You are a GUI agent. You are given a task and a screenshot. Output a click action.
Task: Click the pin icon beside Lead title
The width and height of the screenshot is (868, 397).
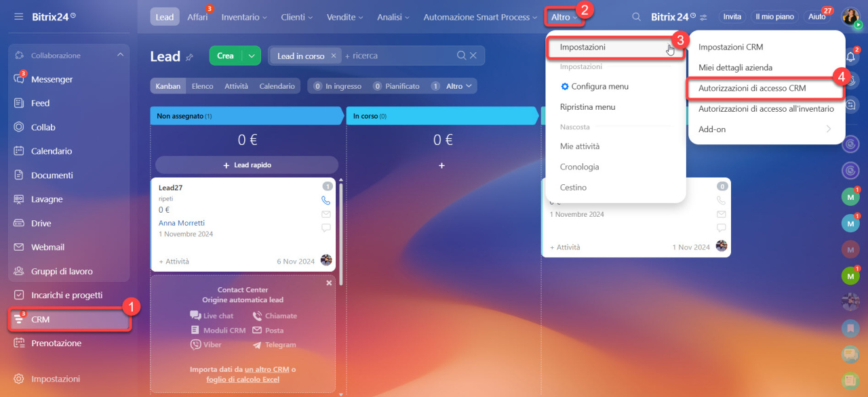click(x=190, y=58)
